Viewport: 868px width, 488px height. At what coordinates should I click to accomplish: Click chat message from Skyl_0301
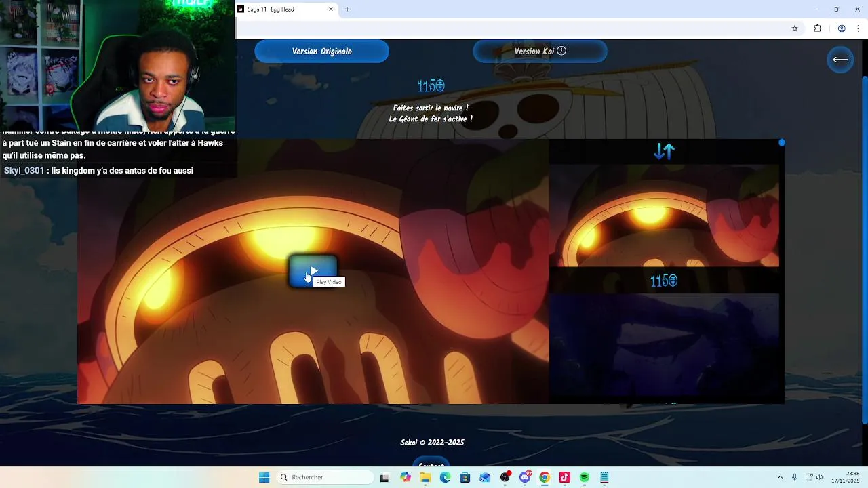[x=98, y=171]
